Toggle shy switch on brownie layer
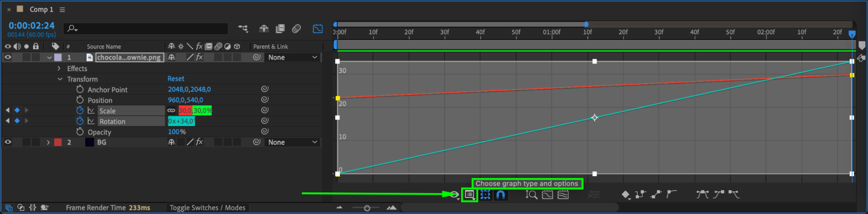This screenshot has height=214, width=868. click(172, 57)
